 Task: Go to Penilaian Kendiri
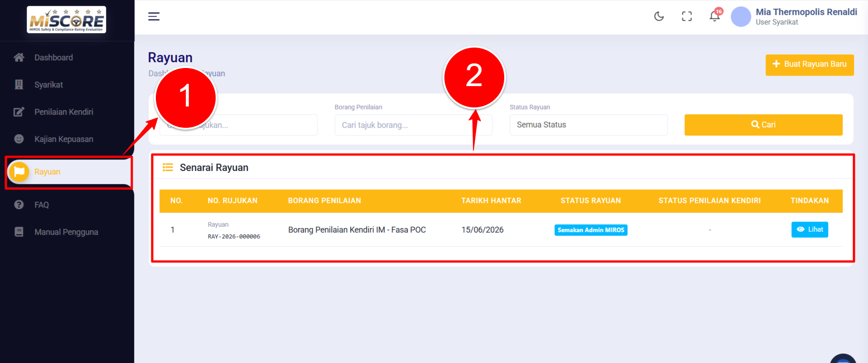[x=64, y=112]
